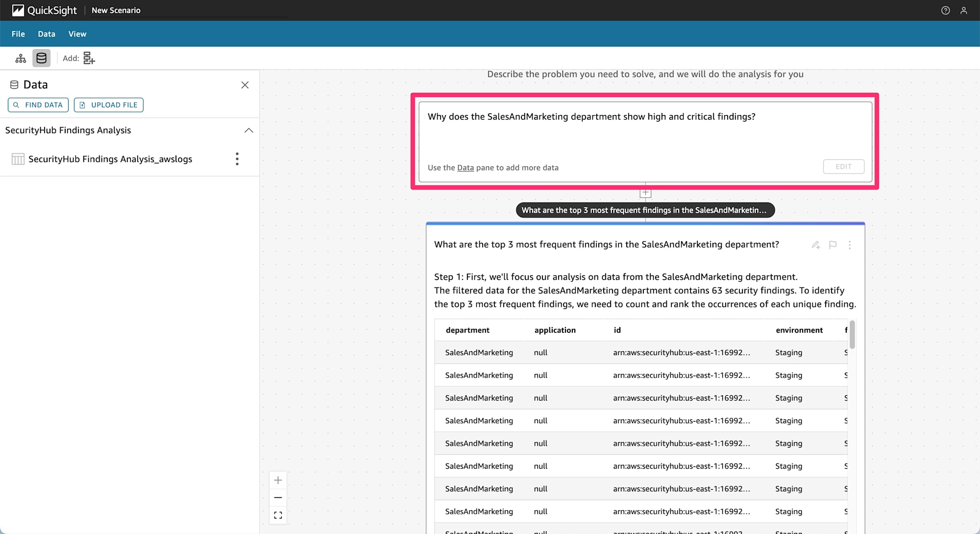Click the arn id in first table row
980x534 pixels.
pyautogui.click(x=682, y=353)
